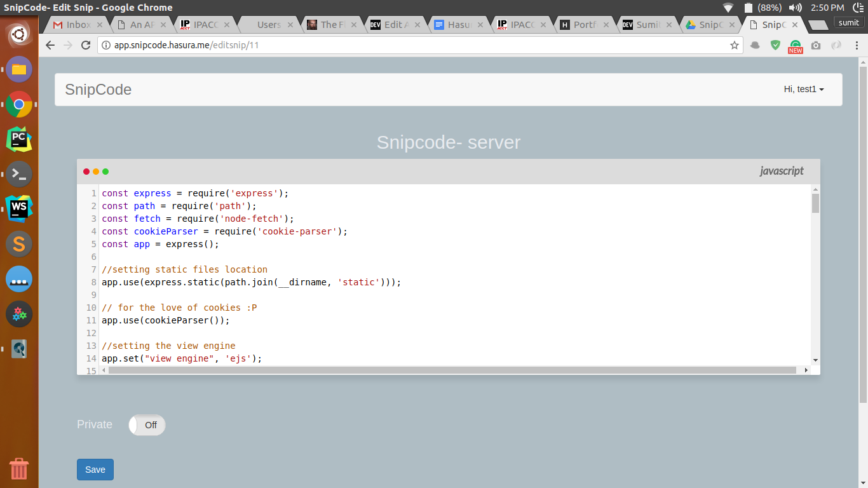Close the Gmail Inbox tab
This screenshot has width=868, height=488.
(x=99, y=25)
